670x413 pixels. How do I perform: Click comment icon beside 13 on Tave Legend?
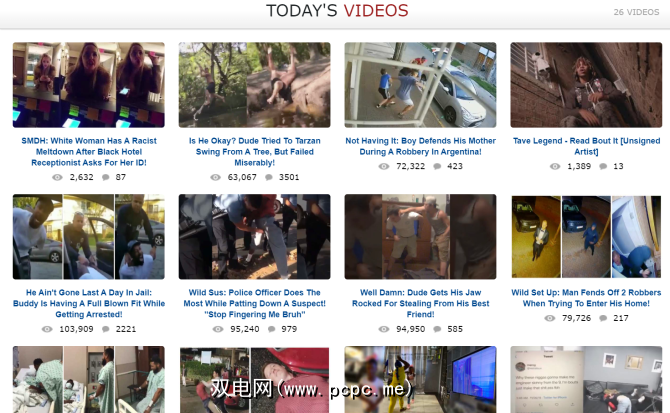point(603,166)
